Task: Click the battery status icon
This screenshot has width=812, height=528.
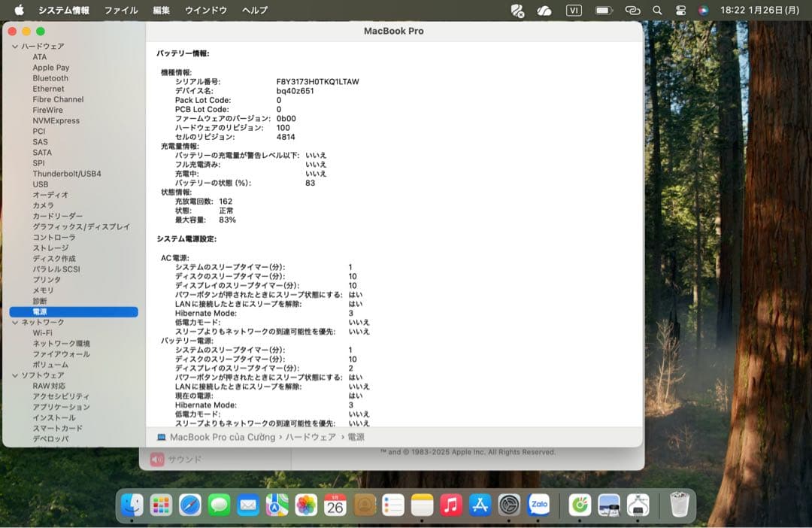Action: coord(603,10)
